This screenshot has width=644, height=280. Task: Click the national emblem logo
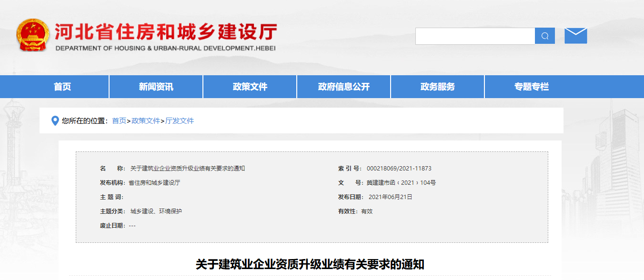pyautogui.click(x=32, y=35)
